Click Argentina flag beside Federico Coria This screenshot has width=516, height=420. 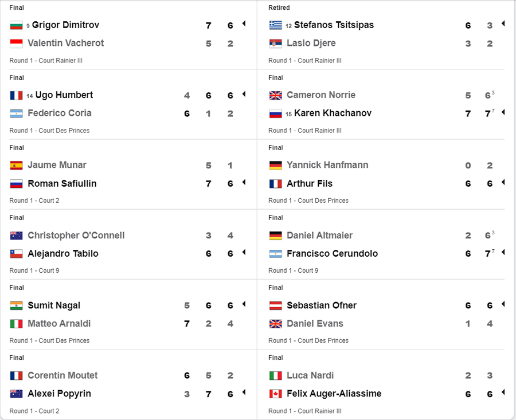click(x=16, y=113)
